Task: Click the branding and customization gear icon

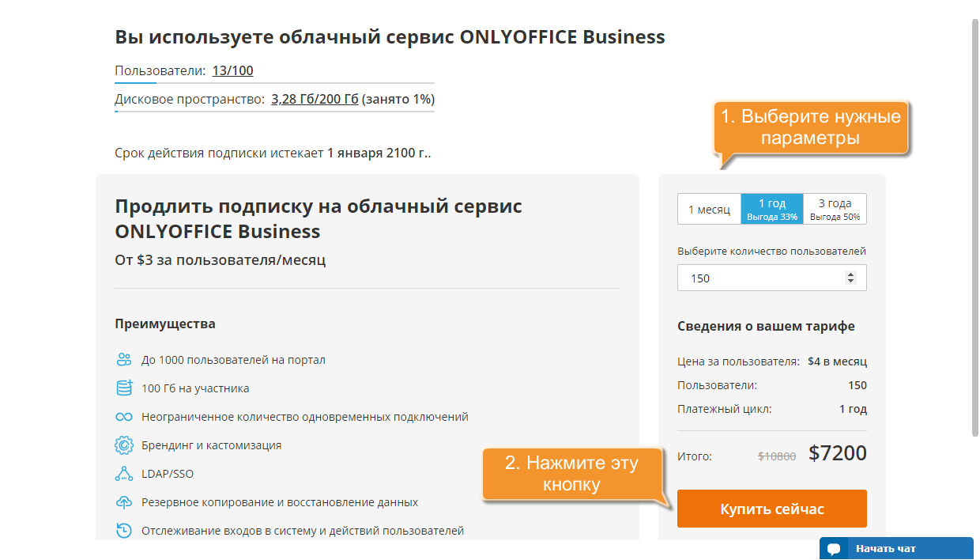Action: coord(124,445)
